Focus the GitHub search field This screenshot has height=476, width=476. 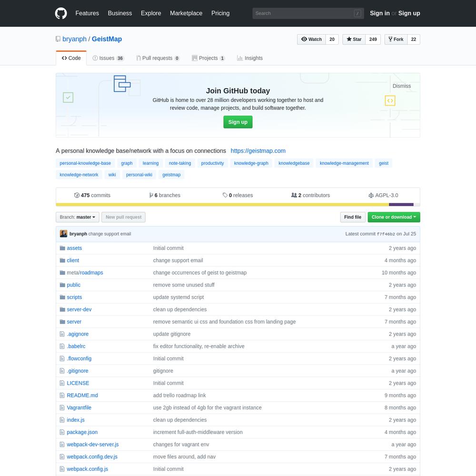coord(308,13)
